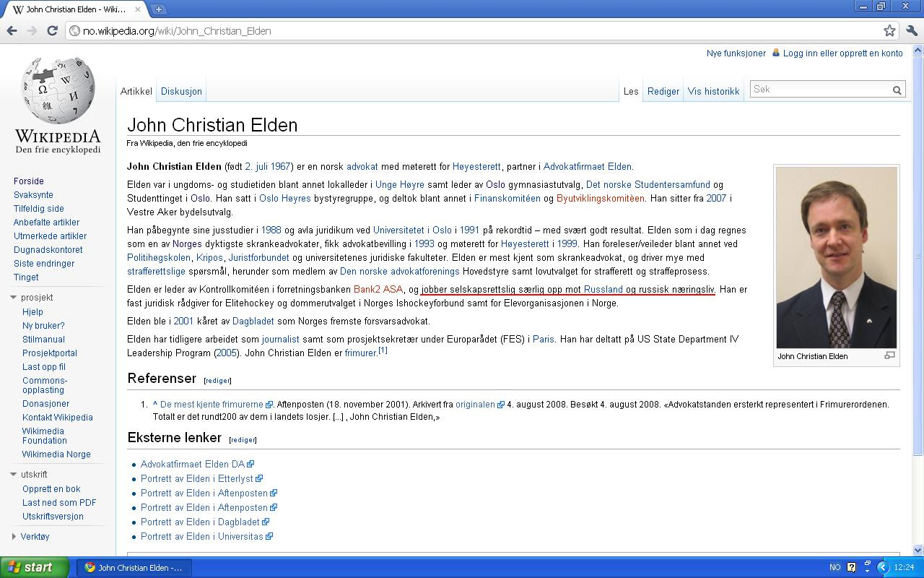Screen dimensions: 924x578
Task: Open Dugnadskontoret sidebar link
Action: point(48,250)
